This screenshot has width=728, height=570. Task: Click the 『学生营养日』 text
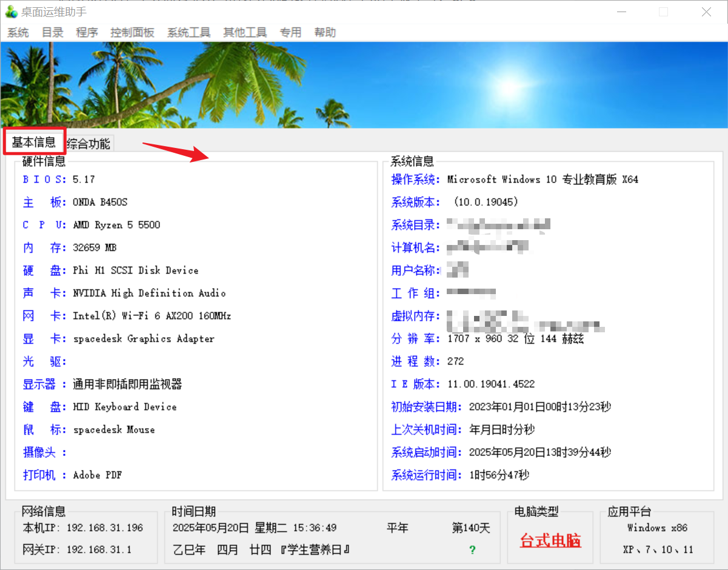point(316,550)
